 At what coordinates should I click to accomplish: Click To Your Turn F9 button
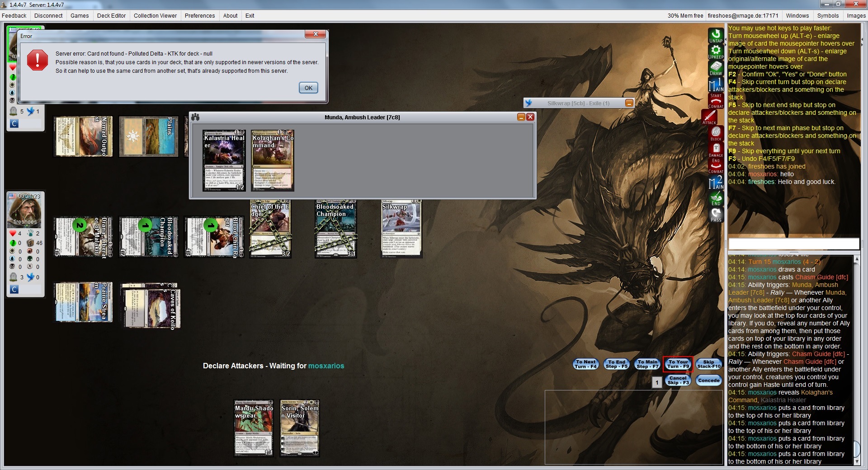678,364
